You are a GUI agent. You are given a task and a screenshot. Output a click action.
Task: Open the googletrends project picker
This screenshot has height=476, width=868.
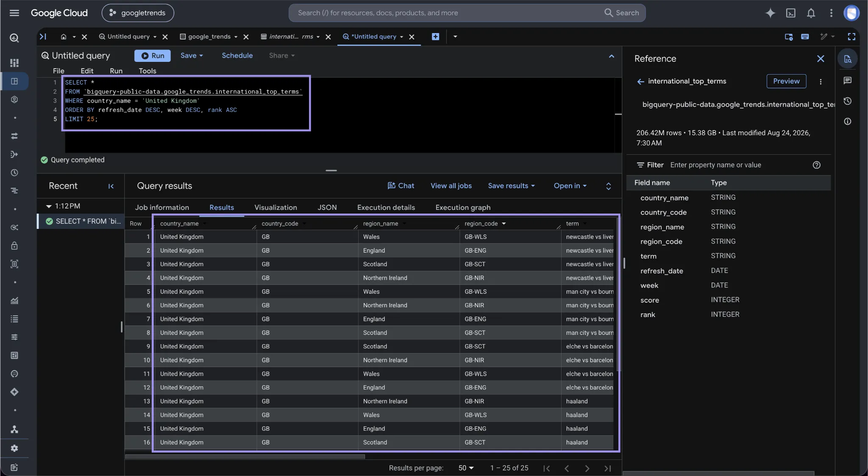click(138, 13)
